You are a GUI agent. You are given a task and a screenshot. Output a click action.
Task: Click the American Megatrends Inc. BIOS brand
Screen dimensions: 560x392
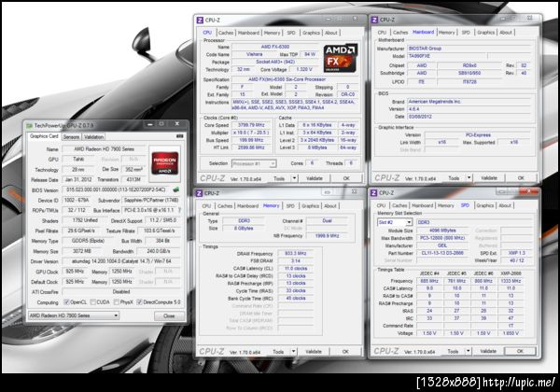point(470,102)
